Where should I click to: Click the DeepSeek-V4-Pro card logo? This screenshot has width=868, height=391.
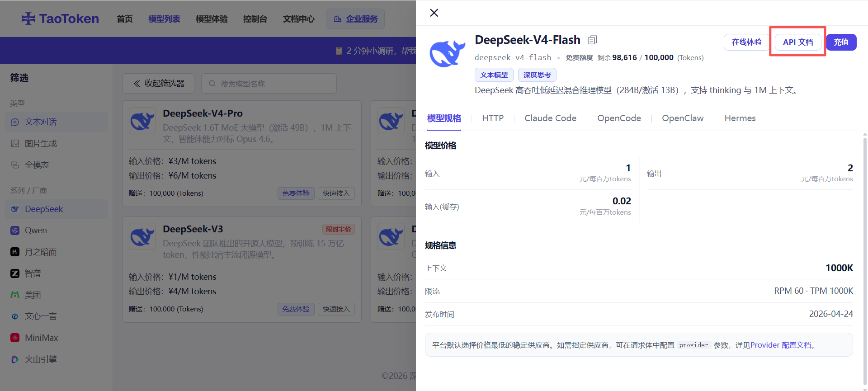click(142, 121)
